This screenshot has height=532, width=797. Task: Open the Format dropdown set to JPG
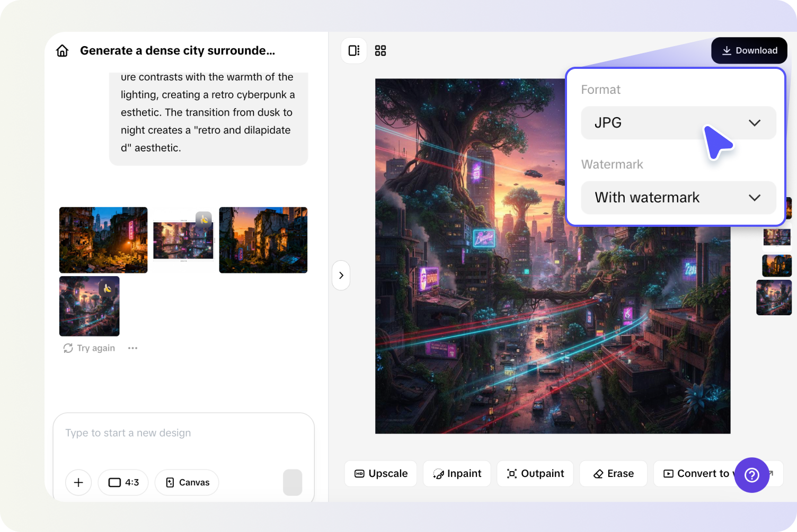[x=678, y=122]
